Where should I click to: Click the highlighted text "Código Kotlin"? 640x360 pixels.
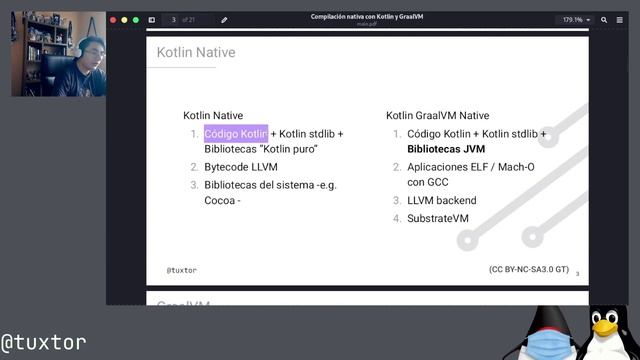236,134
